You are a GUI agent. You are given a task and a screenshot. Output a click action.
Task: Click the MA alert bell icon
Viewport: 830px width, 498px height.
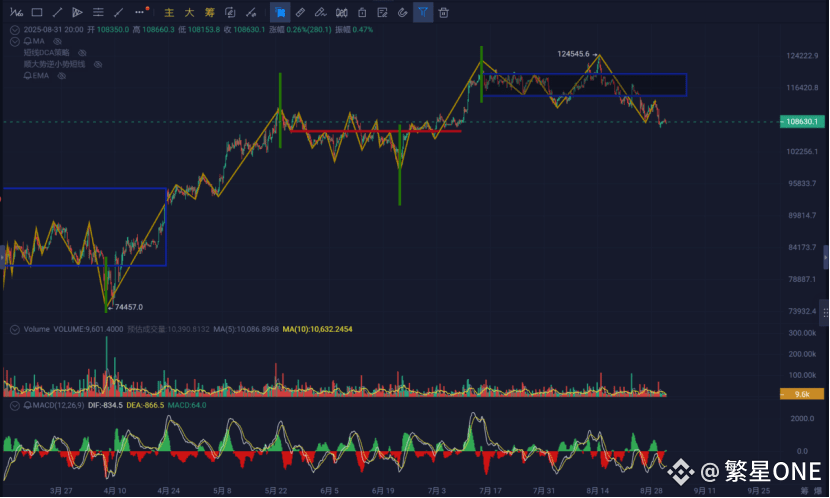28,41
